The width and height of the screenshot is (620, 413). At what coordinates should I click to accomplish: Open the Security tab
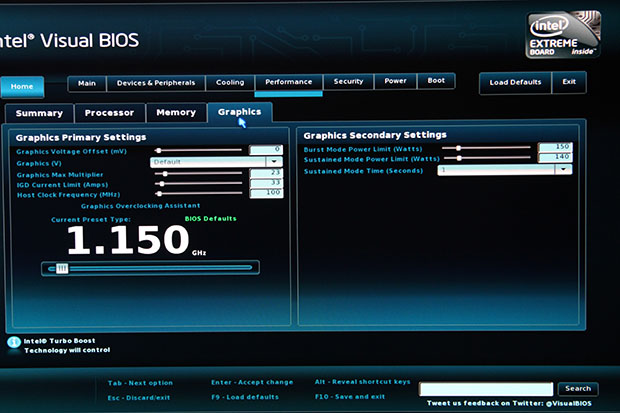click(x=348, y=81)
